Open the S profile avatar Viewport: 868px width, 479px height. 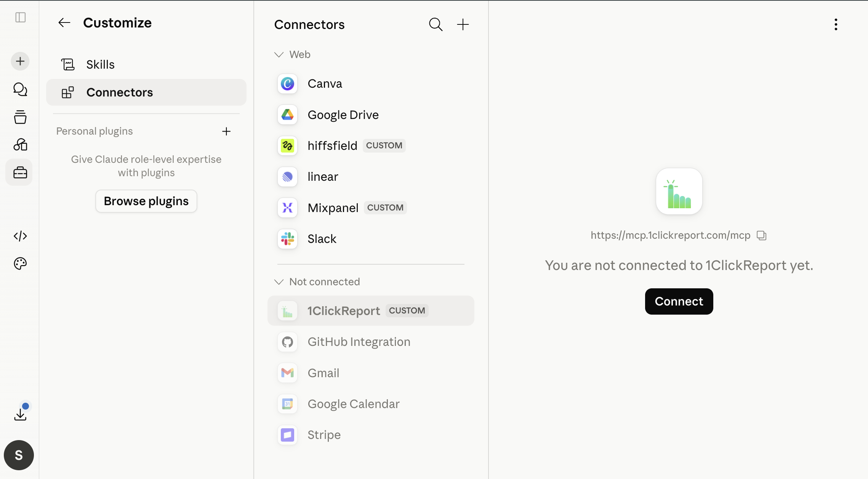tap(19, 455)
